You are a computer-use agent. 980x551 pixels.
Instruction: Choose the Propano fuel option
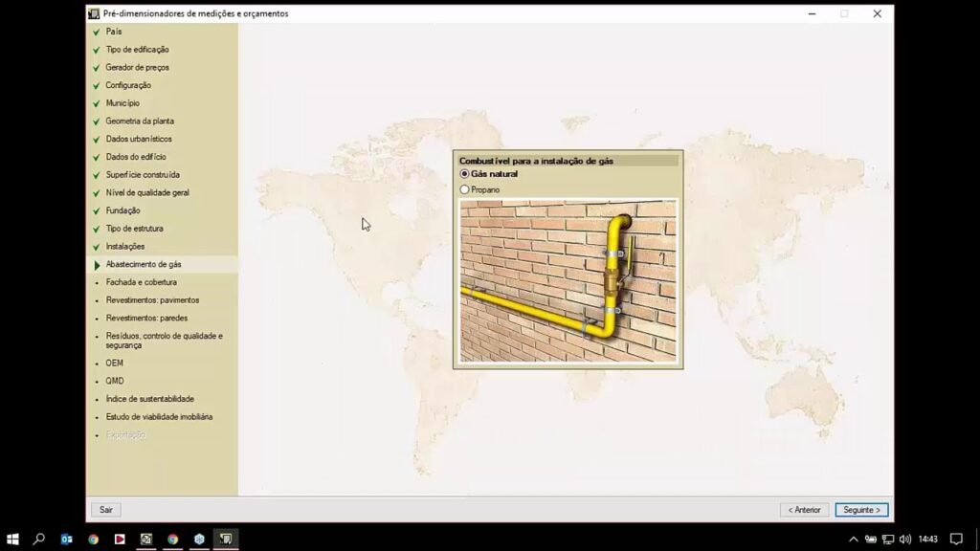(465, 189)
